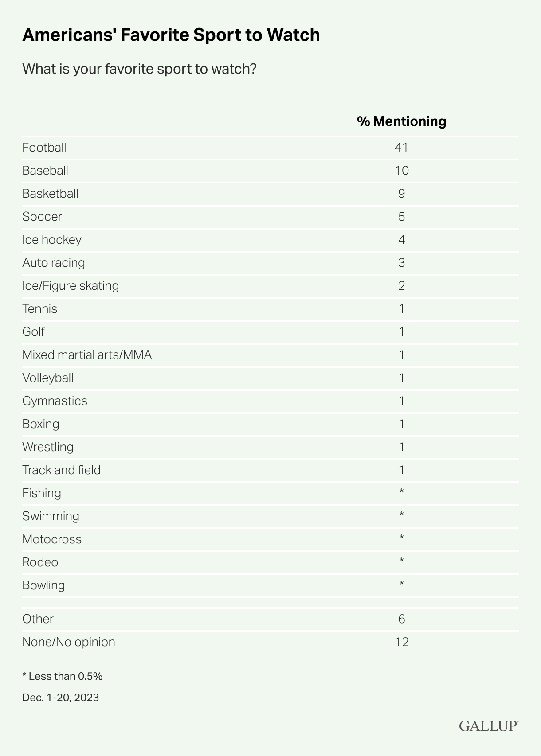Click the Gallup logo
Screen dimensions: 541x756
coord(488,726)
